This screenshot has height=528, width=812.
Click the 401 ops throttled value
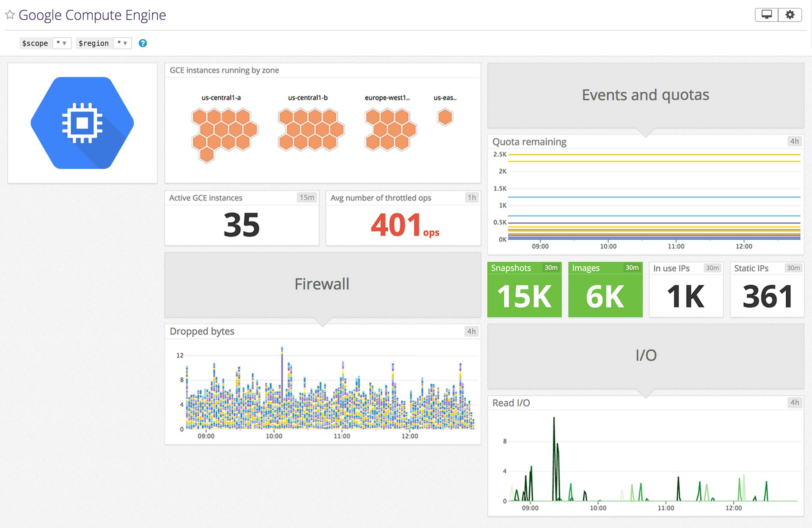[x=405, y=225]
